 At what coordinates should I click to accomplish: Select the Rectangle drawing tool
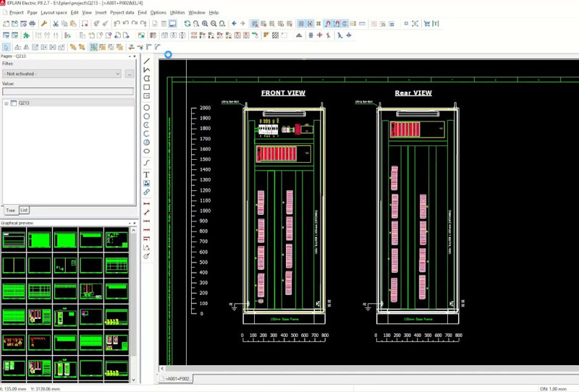147,88
